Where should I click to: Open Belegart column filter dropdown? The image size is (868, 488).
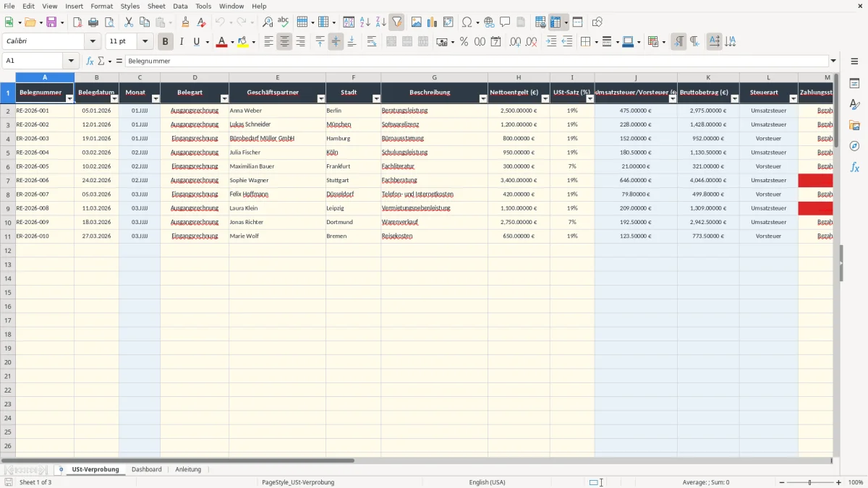(224, 99)
